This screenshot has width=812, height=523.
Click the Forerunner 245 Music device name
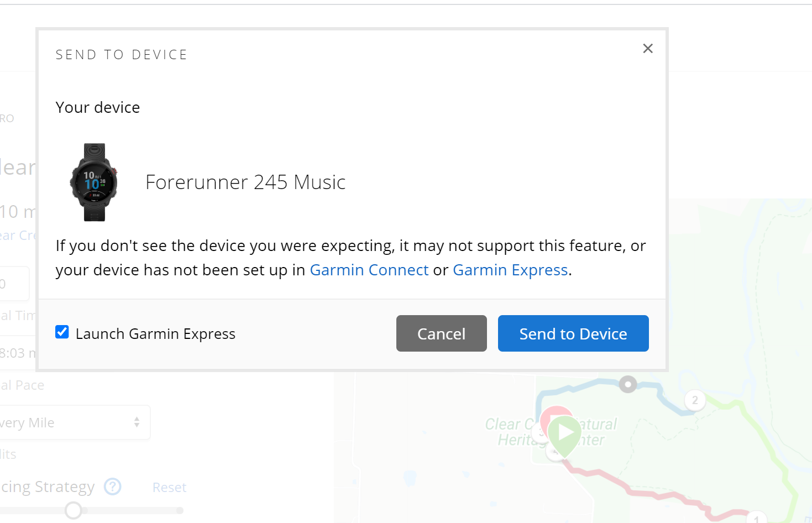click(x=245, y=182)
